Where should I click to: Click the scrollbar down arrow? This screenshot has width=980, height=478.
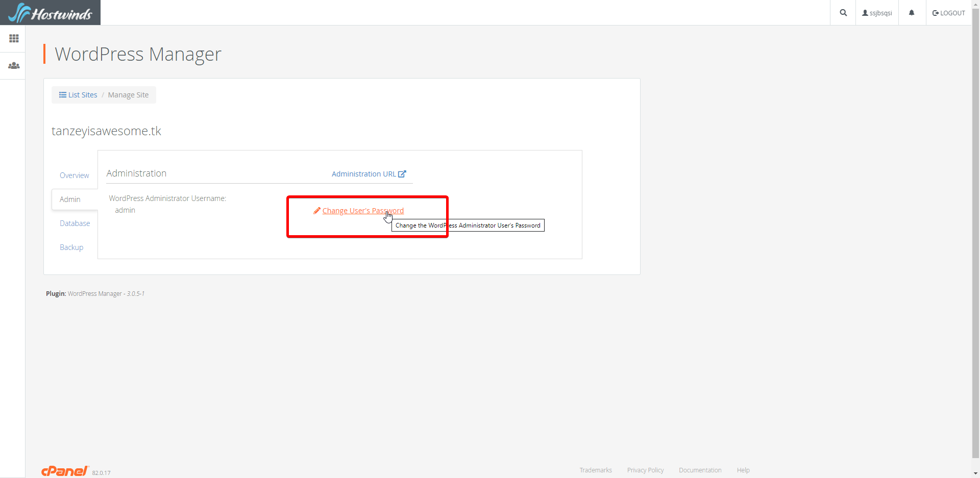coord(976,474)
